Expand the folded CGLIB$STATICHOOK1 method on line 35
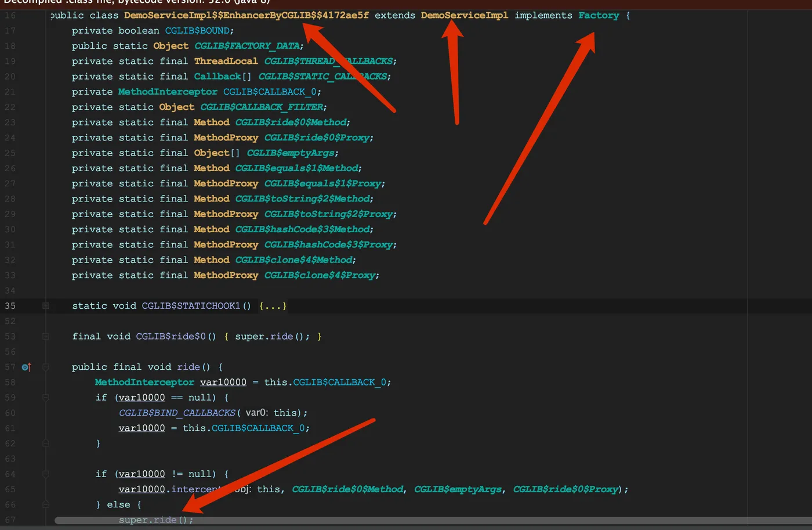Viewport: 812px width, 530px height. tap(46, 306)
